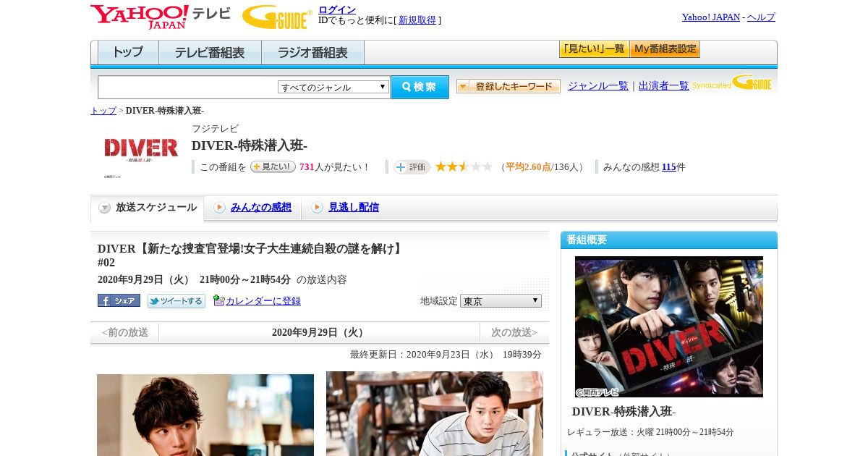Select the 放送スケジュール tab
Image resolution: width=868 pixels, height=456 pixels.
148,208
